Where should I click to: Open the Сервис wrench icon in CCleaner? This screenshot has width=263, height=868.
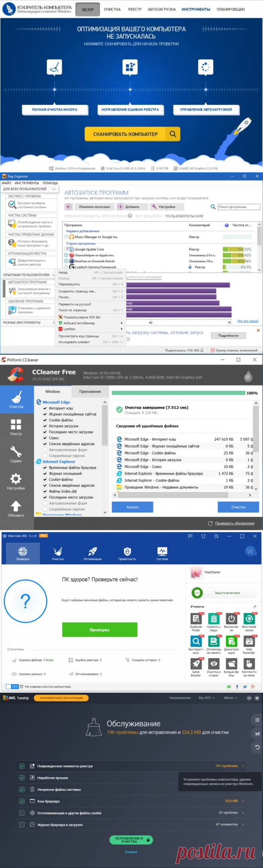coord(16,454)
